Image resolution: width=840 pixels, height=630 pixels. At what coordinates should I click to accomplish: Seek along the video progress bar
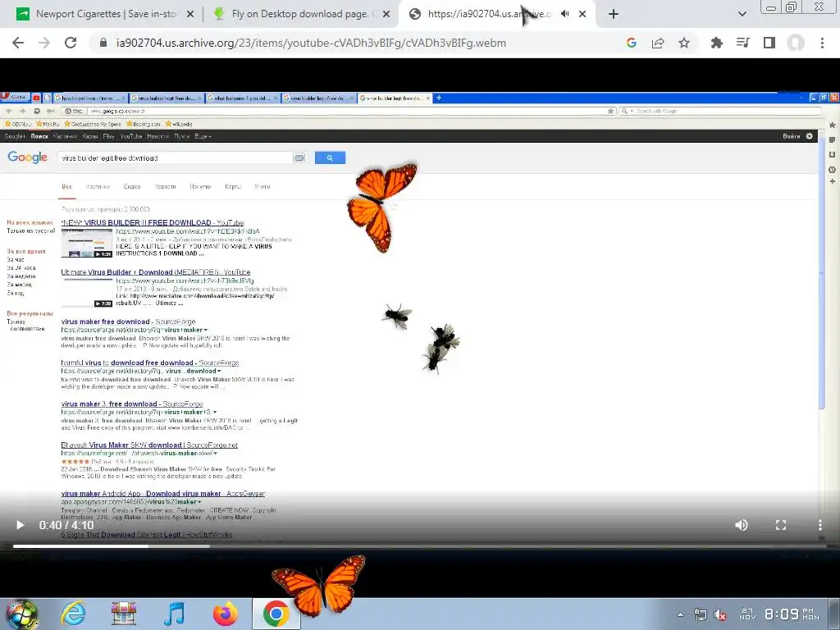tap(419, 546)
